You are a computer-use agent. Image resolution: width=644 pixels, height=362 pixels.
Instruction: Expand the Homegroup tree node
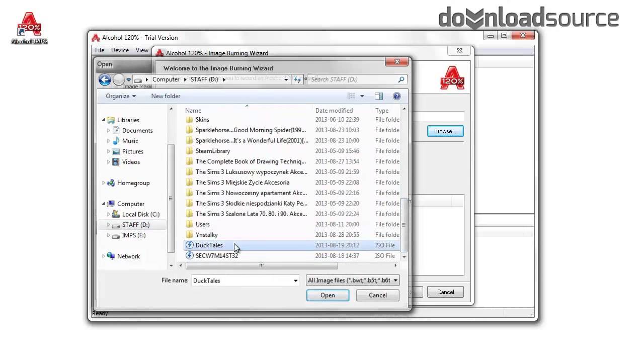click(104, 183)
